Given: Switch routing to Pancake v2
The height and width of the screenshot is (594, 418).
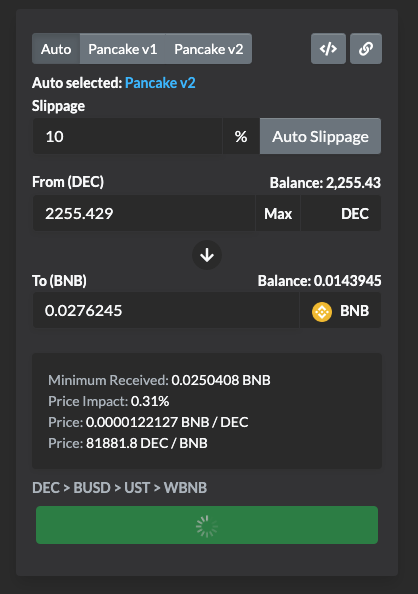Looking at the screenshot, I should pos(209,49).
